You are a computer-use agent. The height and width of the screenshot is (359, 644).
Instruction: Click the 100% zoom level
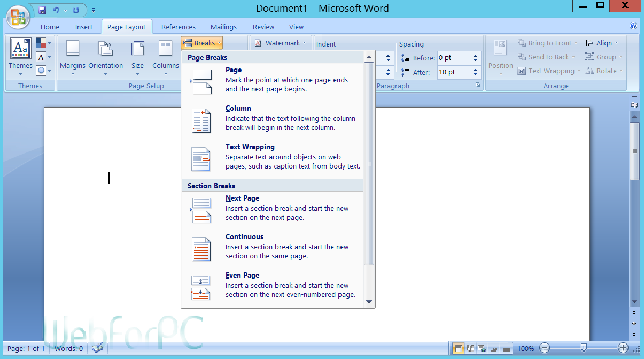tap(525, 348)
